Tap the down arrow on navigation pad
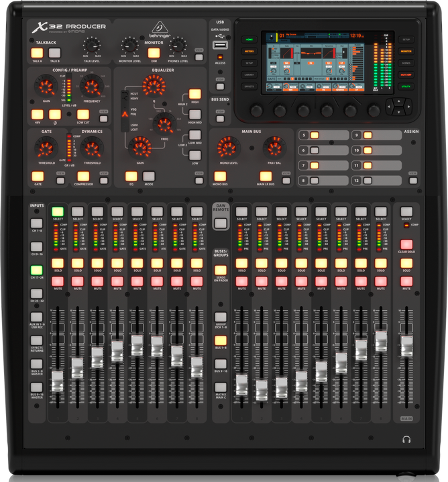The width and height of the screenshot is (448, 482). (x=398, y=112)
